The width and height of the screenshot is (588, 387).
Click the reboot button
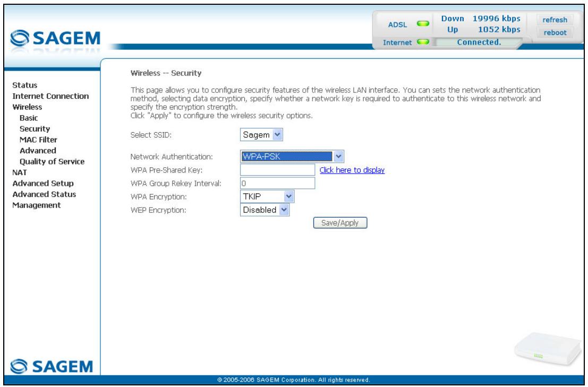(555, 32)
